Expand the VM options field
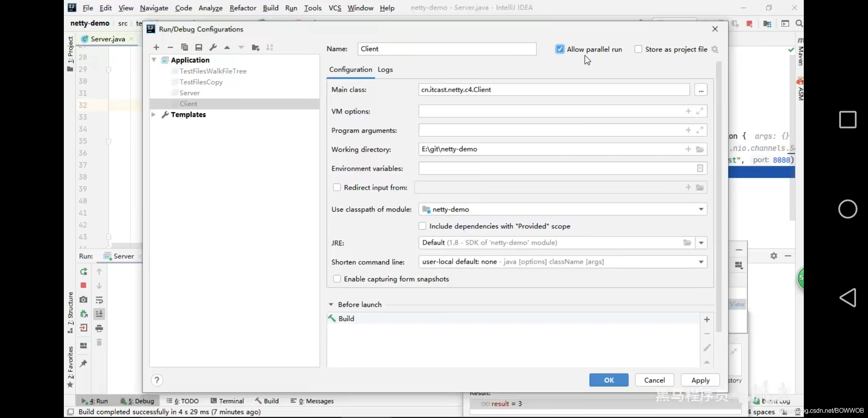This screenshot has height=418, width=868. click(x=700, y=111)
